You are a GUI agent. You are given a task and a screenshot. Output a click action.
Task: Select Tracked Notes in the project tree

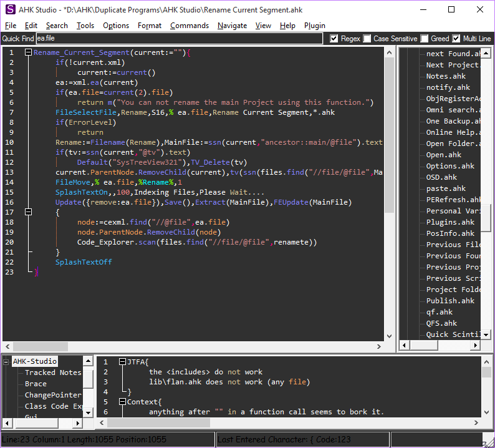coord(53,373)
